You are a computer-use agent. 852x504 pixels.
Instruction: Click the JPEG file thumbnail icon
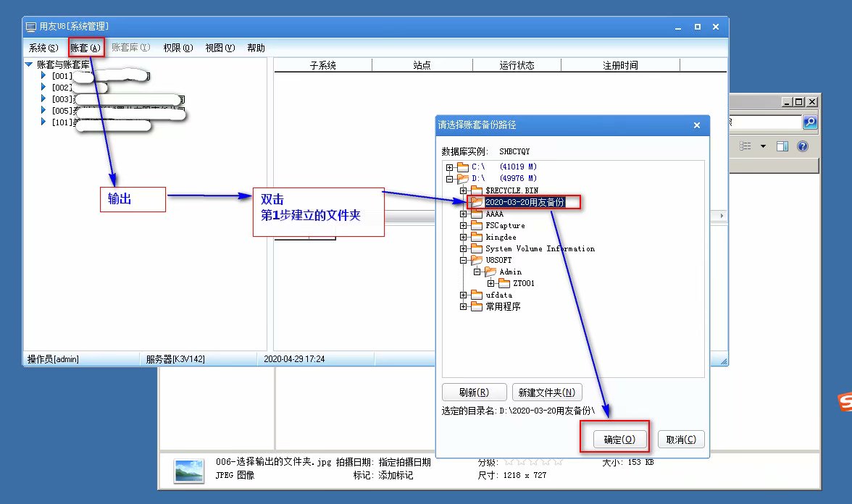[188, 470]
